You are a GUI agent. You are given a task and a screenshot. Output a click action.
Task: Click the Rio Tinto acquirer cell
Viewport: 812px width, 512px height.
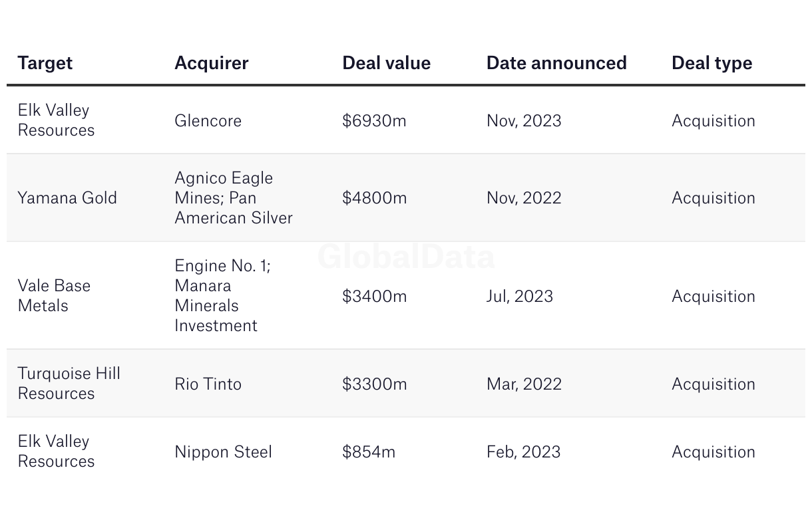pyautogui.click(x=208, y=384)
